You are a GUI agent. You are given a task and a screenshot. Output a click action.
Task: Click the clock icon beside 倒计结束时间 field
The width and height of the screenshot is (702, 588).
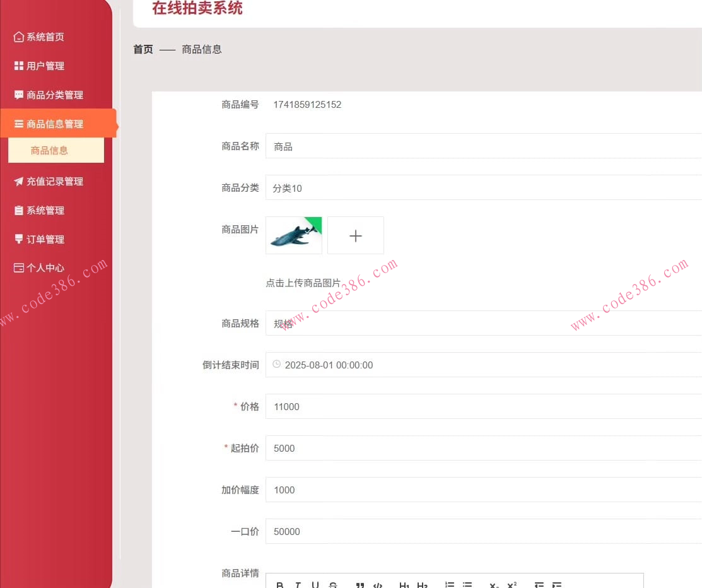pyautogui.click(x=276, y=364)
